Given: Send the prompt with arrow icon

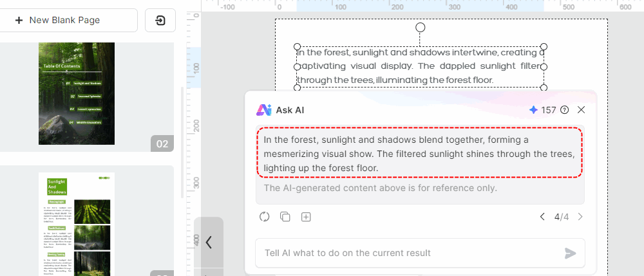Looking at the screenshot, I should (x=570, y=253).
